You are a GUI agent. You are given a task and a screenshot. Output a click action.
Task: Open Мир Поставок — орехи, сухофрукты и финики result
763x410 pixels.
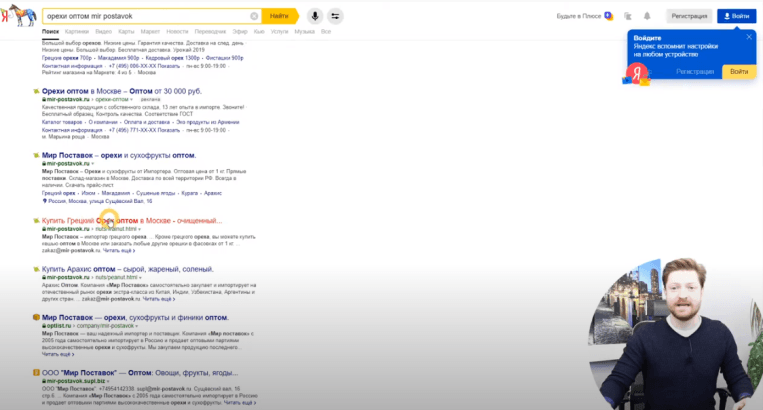135,317
